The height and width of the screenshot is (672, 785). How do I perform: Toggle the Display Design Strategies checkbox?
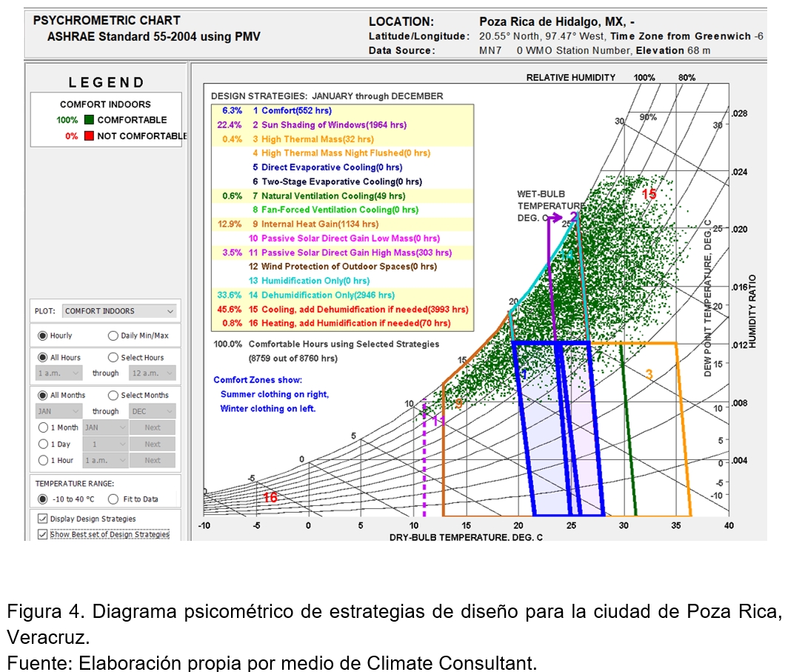42,519
